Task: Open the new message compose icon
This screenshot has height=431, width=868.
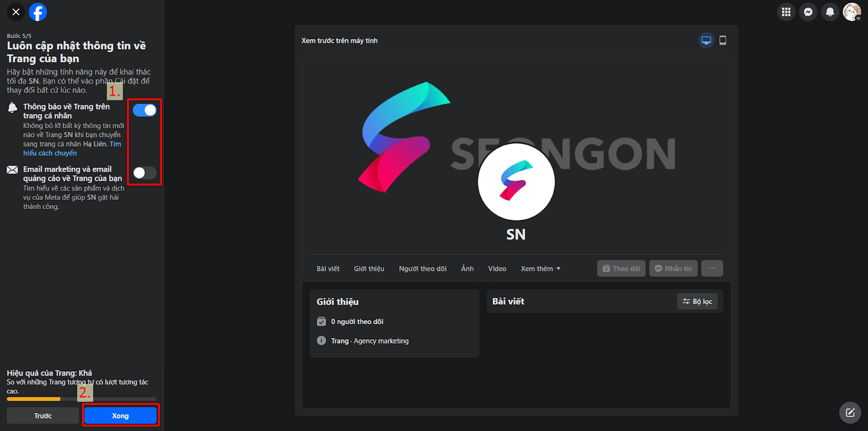Action: 850,413
